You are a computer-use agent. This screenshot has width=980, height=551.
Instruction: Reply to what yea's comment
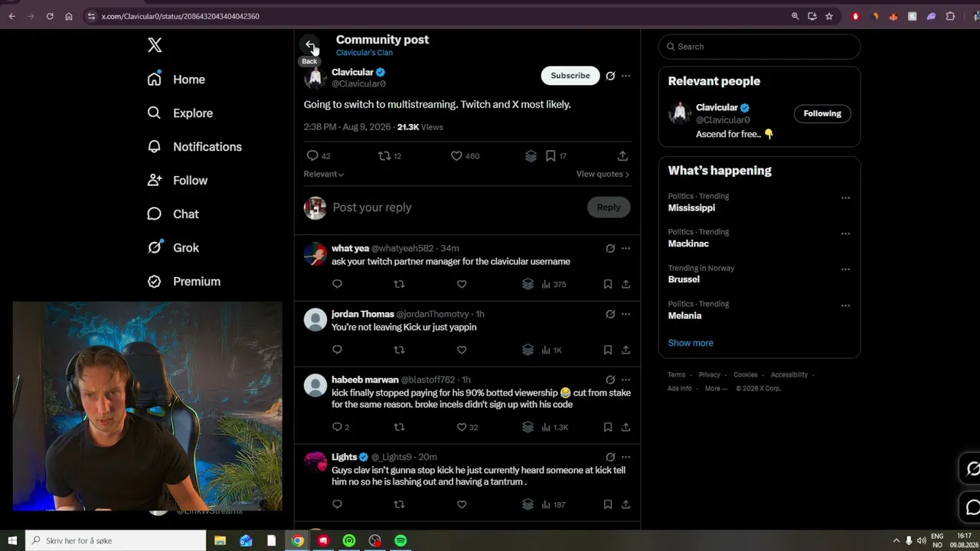tap(337, 284)
